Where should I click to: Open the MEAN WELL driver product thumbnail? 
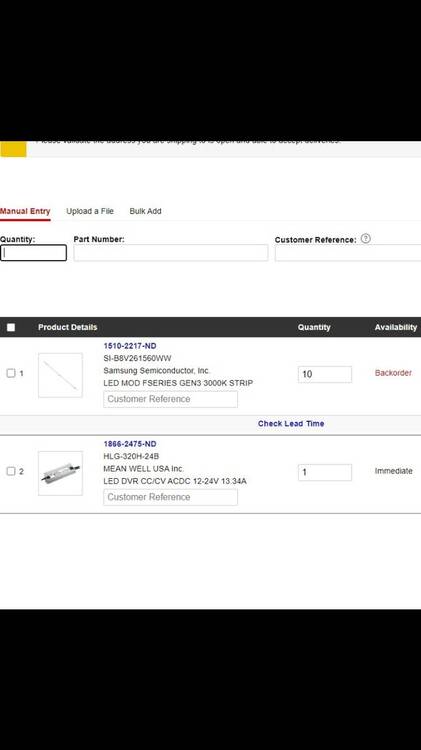coord(60,473)
